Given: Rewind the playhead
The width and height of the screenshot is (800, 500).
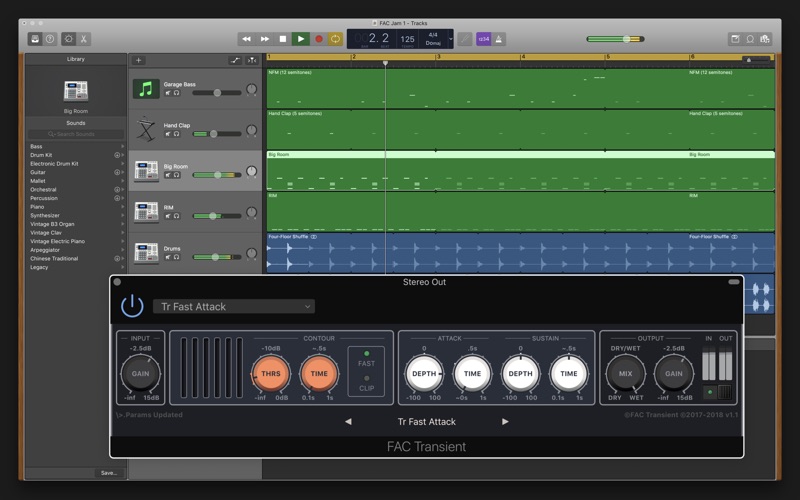Looking at the screenshot, I should [246, 39].
